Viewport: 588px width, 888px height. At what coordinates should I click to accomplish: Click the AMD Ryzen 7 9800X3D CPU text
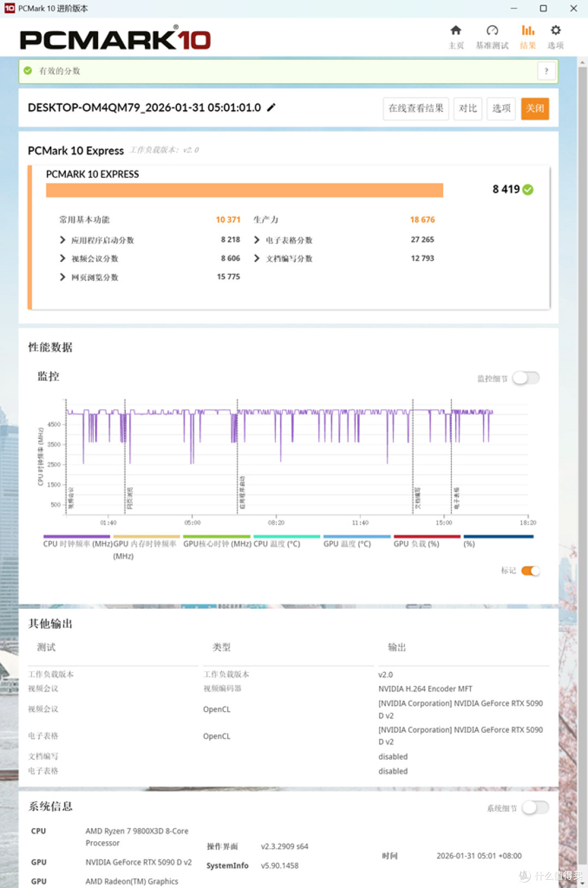click(x=137, y=837)
